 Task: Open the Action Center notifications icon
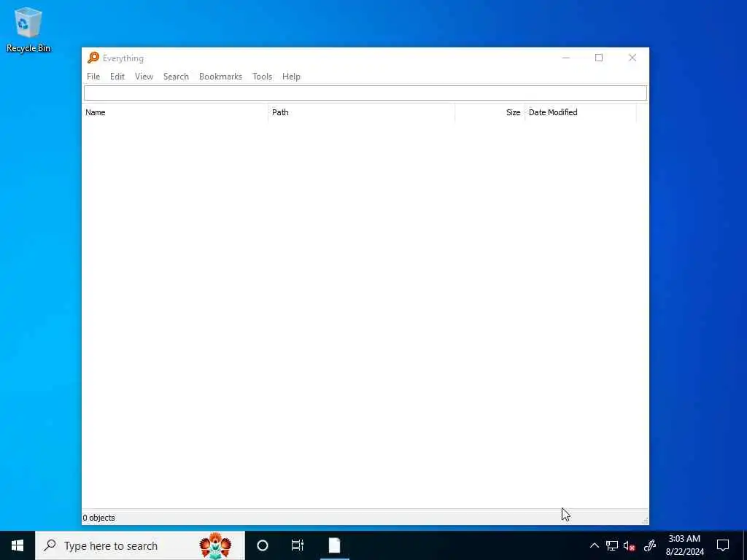(723, 545)
